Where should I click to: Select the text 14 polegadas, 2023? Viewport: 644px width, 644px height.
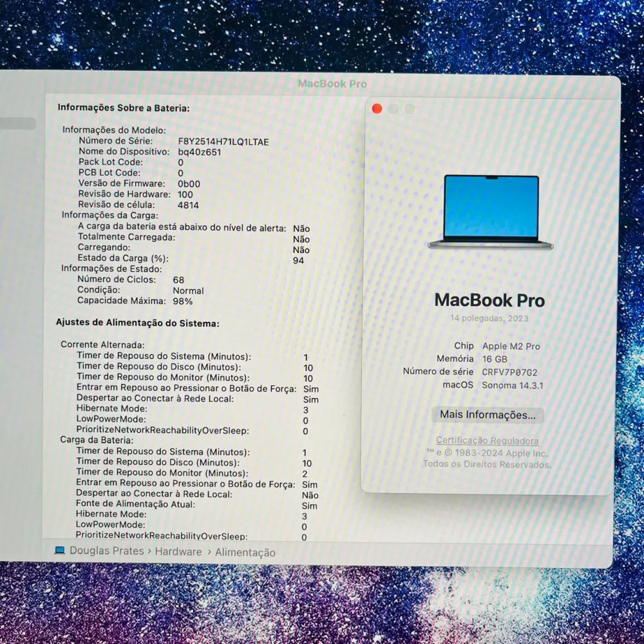489,318
